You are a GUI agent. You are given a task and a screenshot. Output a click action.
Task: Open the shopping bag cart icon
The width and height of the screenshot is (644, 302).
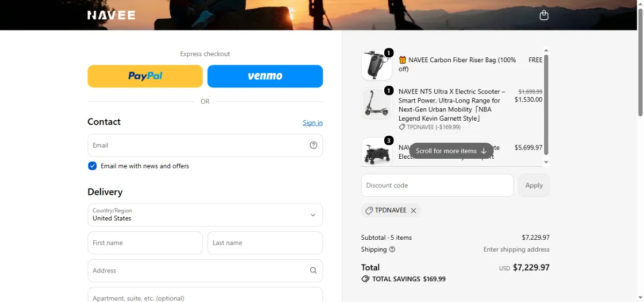click(544, 15)
